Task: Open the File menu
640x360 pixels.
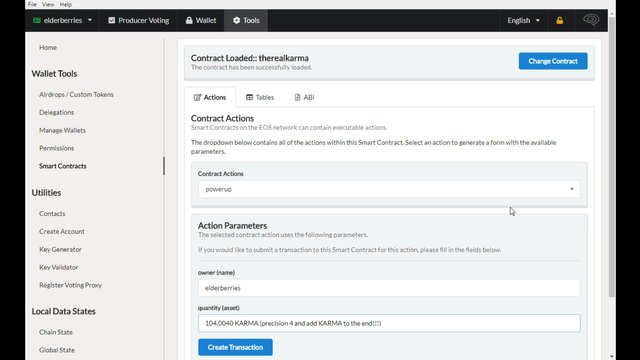Action: point(32,4)
